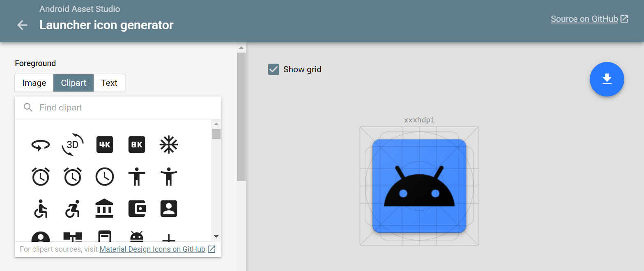Choose the forward-leaning wheelchair clipart
Screen dimensions: 644x271
73,209
